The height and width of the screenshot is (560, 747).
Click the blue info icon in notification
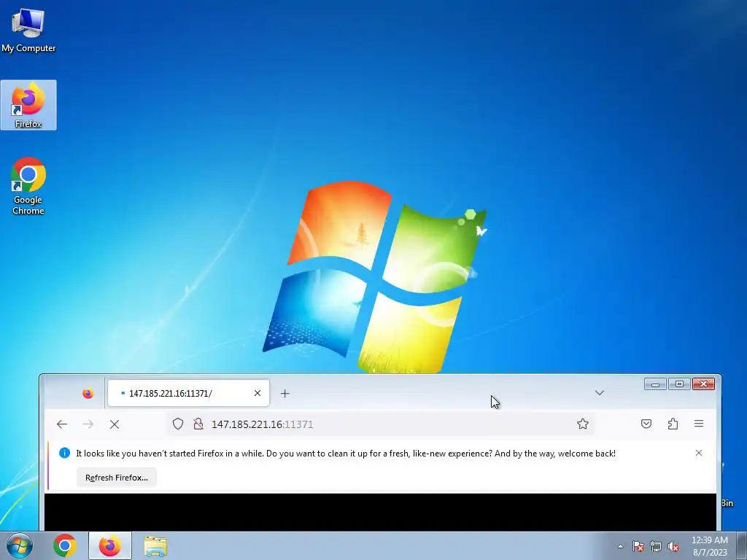(64, 453)
